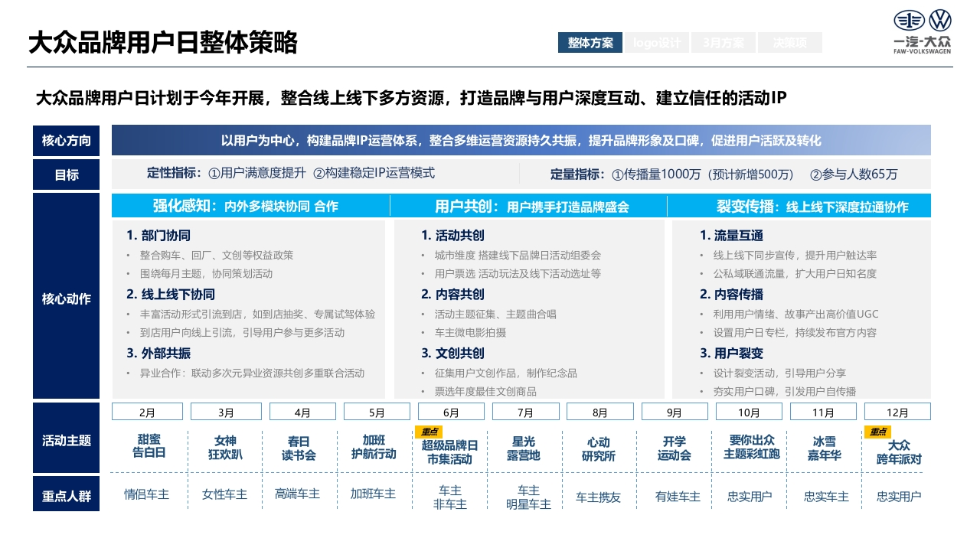
Task: Click the 定量指标 text
Action: [x=724, y=174]
